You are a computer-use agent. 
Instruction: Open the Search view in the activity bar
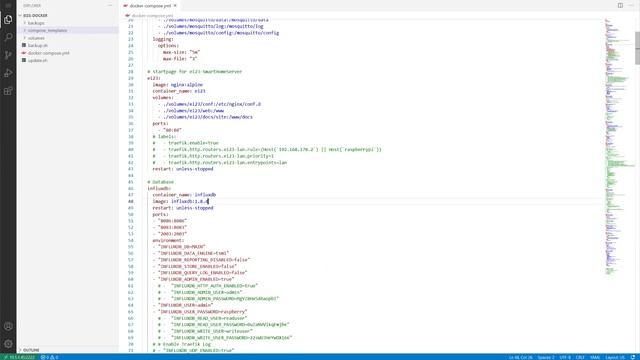8,37
